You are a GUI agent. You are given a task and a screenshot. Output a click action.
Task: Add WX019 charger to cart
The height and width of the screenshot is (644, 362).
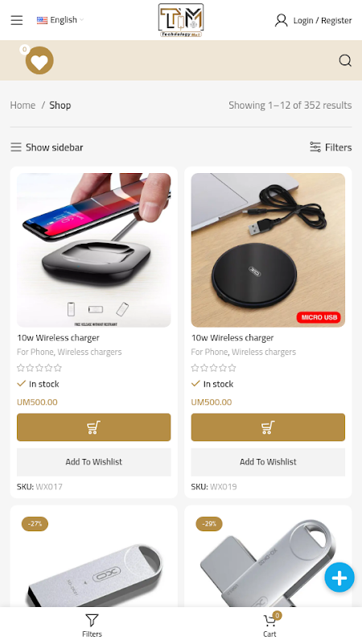(268, 427)
